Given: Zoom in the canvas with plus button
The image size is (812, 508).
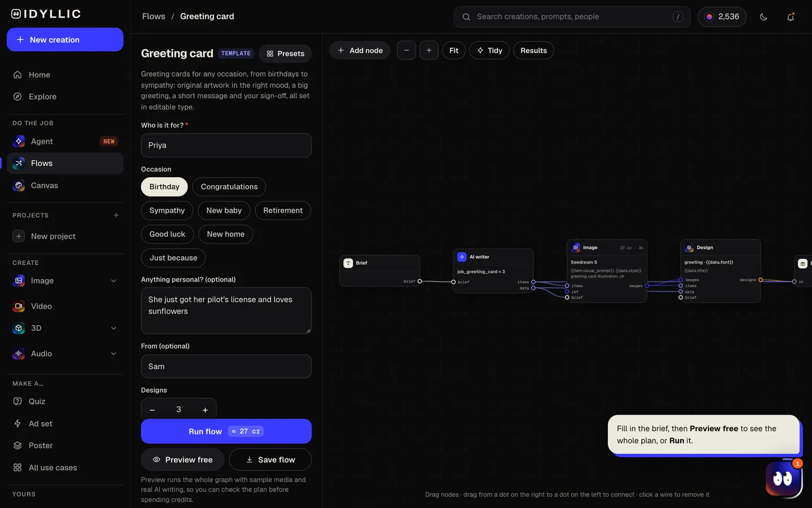Looking at the screenshot, I should pyautogui.click(x=429, y=50).
